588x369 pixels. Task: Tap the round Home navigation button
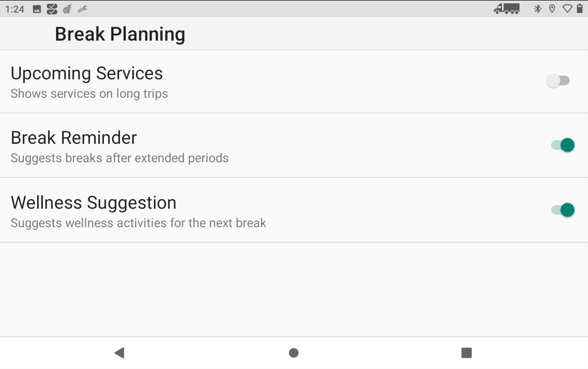click(294, 353)
